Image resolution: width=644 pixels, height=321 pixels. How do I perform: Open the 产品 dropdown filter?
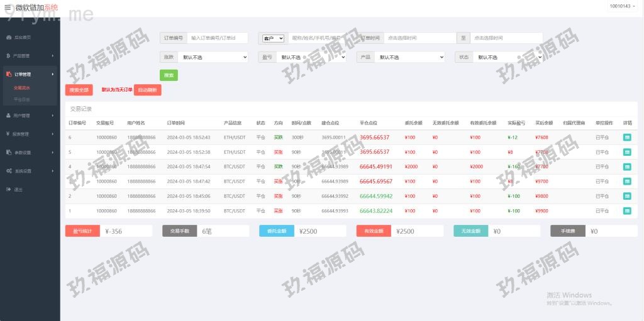point(409,57)
